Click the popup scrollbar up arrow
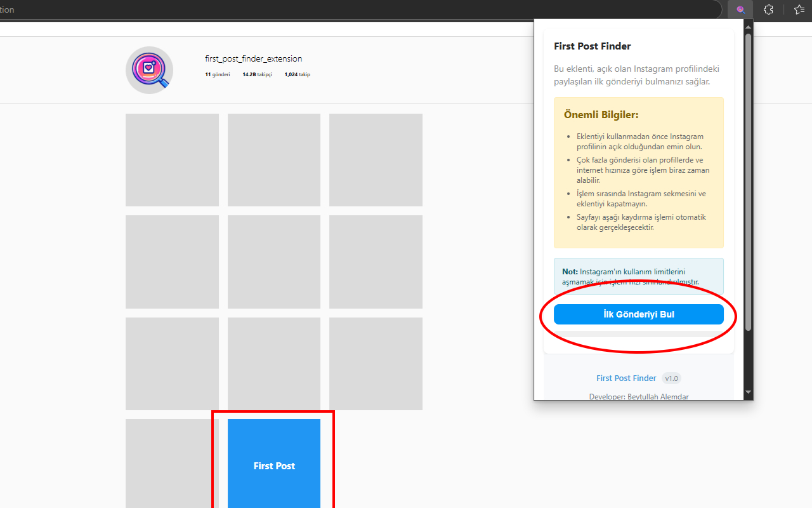The height and width of the screenshot is (508, 812). pos(748,26)
